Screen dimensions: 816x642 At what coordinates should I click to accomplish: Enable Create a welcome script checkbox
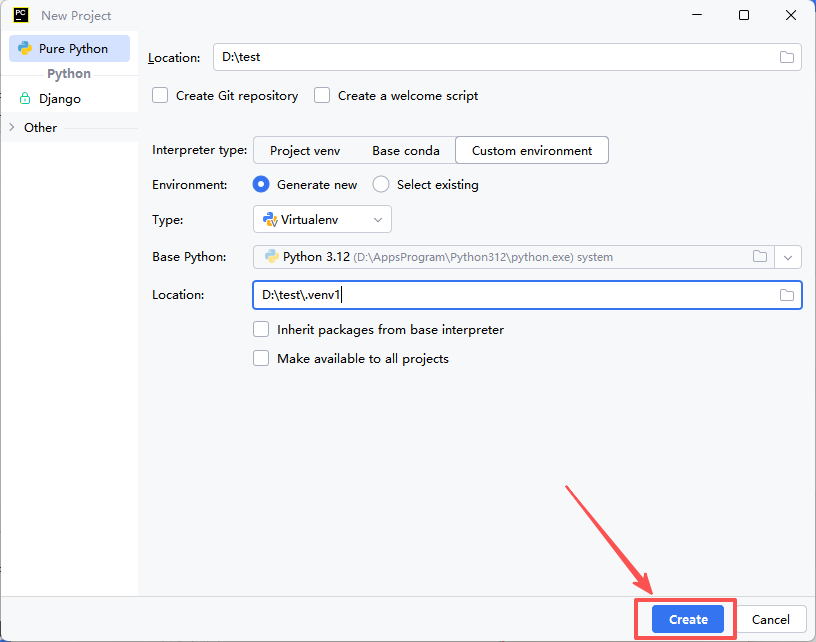pos(322,96)
